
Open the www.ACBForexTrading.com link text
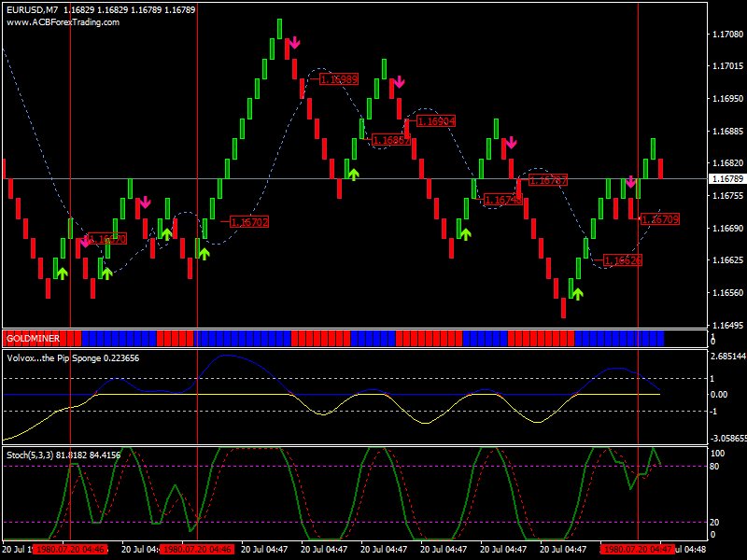[63, 21]
